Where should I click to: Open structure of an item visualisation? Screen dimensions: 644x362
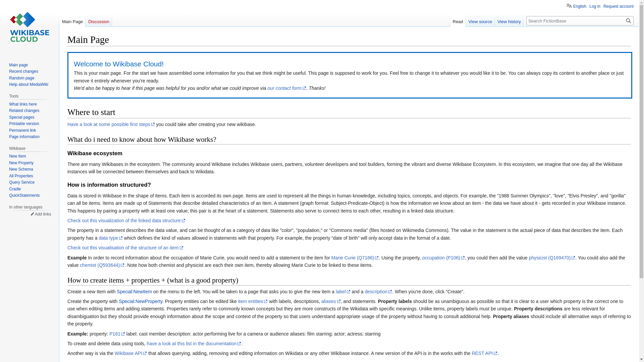point(125,248)
